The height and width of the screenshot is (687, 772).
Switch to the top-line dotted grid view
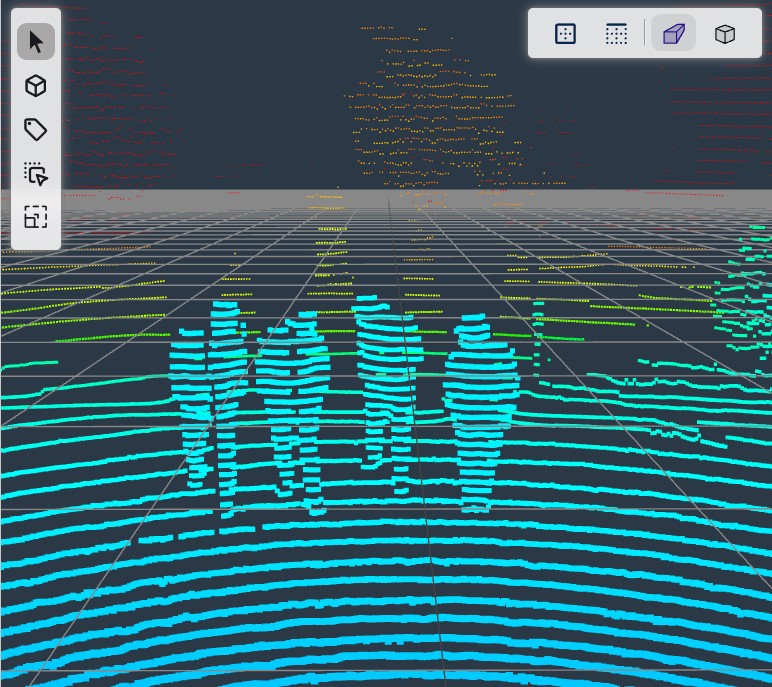(x=616, y=33)
